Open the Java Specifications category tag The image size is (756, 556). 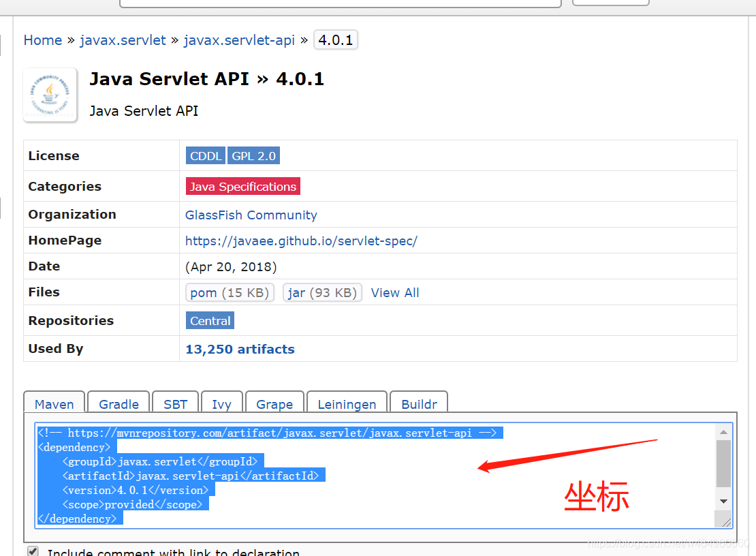[243, 186]
